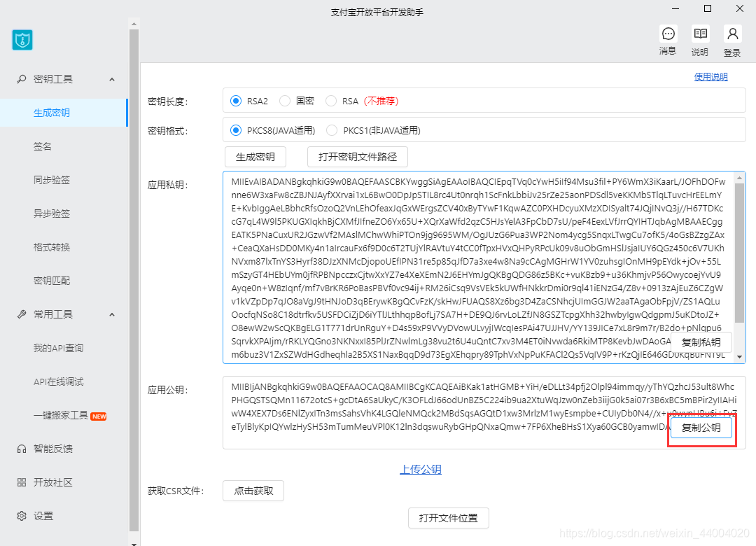Image resolution: width=756 pixels, height=546 pixels.
Task: Click the 打开文件位置 button
Action: [x=449, y=518]
